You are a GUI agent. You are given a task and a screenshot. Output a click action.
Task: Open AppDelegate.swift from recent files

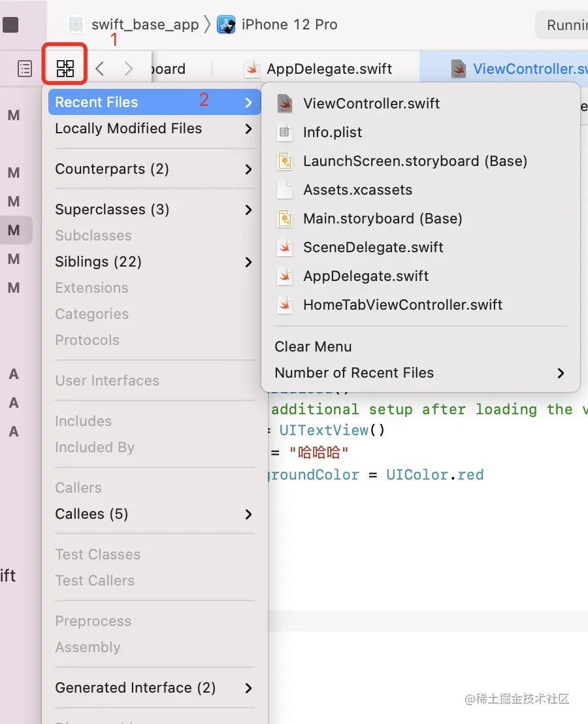point(421,276)
